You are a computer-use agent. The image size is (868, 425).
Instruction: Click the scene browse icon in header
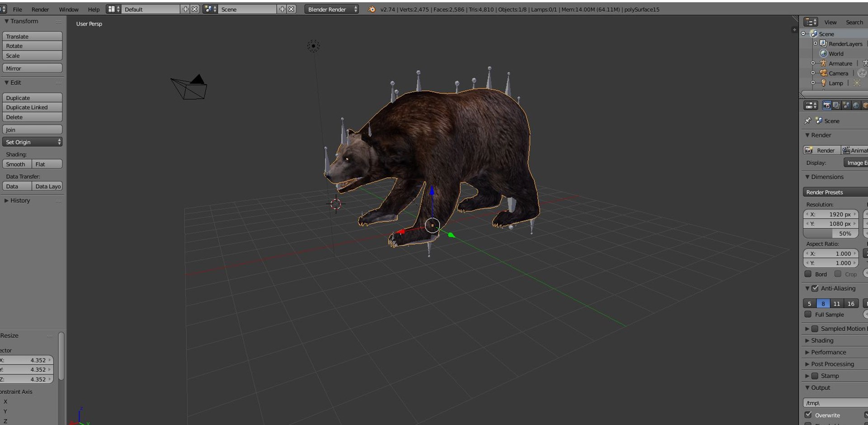(x=210, y=9)
